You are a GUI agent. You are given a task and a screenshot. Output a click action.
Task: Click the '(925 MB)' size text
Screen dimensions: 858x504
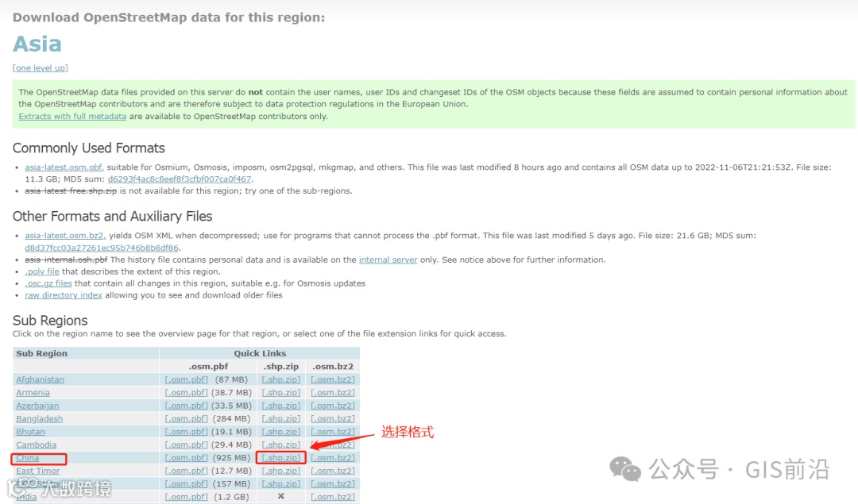(230, 458)
